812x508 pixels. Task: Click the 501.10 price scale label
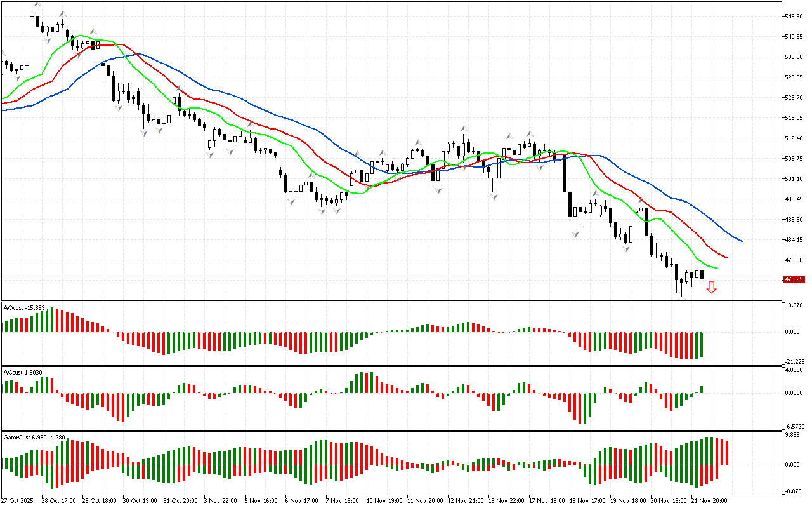click(x=794, y=179)
